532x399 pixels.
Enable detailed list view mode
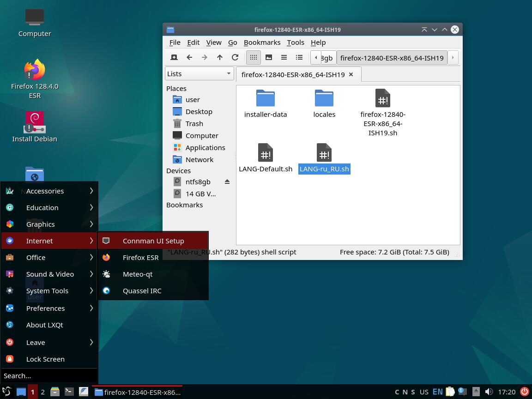click(x=299, y=58)
